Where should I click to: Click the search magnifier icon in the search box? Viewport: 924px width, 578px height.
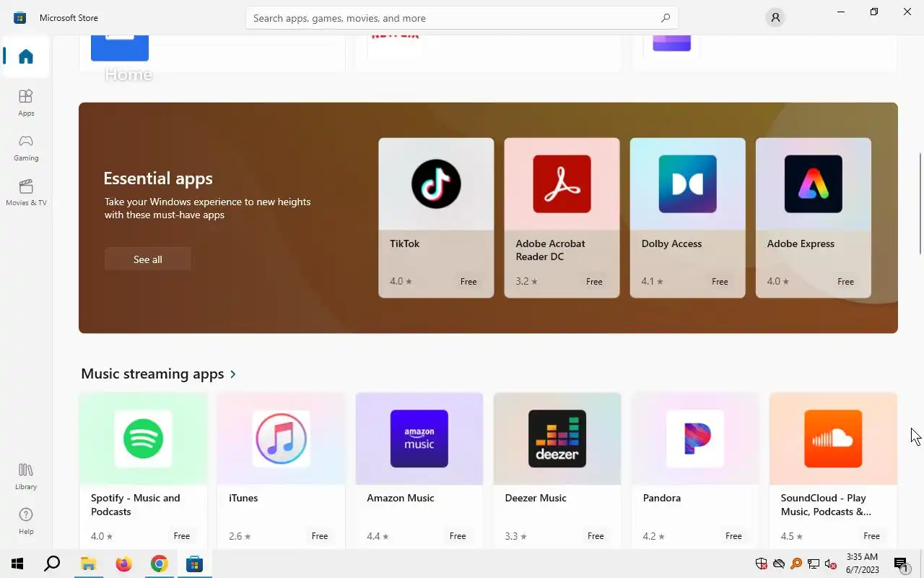[x=666, y=18]
